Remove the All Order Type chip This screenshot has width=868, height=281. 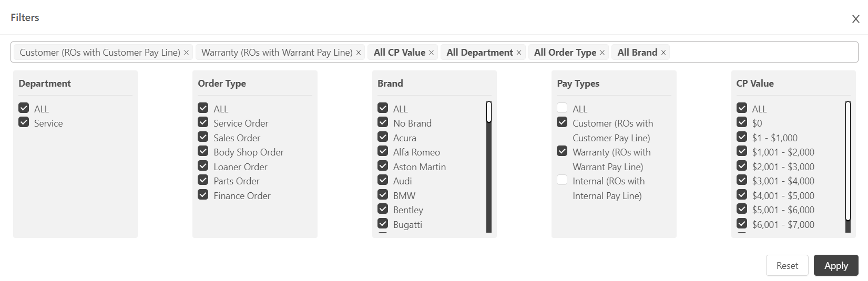[602, 53]
